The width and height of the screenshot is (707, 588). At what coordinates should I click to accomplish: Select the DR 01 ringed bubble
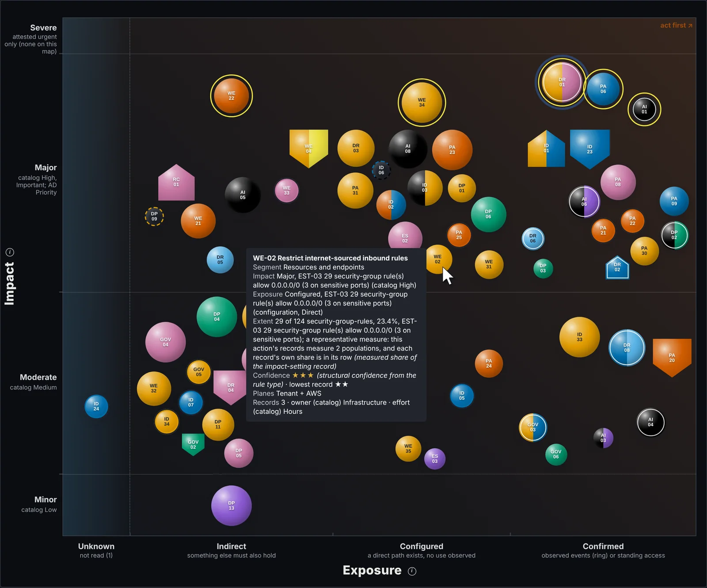tap(562, 82)
